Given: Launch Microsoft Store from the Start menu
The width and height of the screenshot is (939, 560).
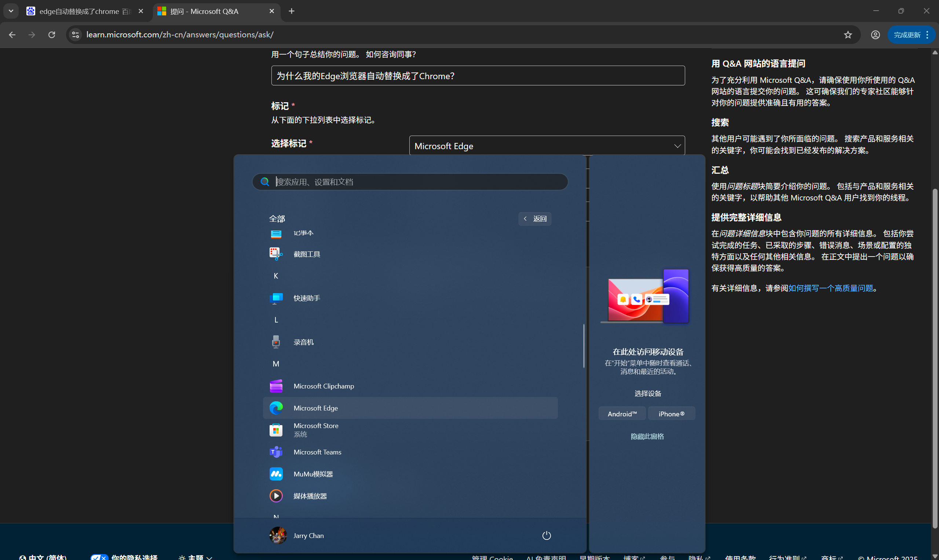Looking at the screenshot, I should [316, 430].
